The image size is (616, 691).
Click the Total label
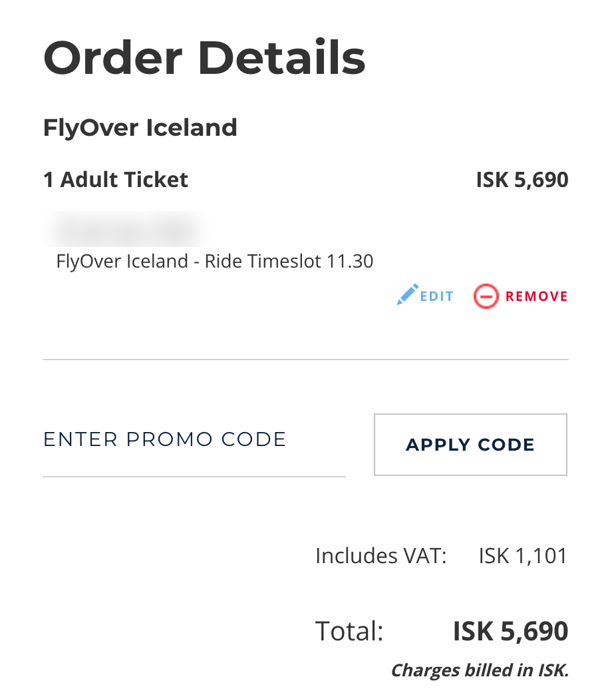(349, 631)
